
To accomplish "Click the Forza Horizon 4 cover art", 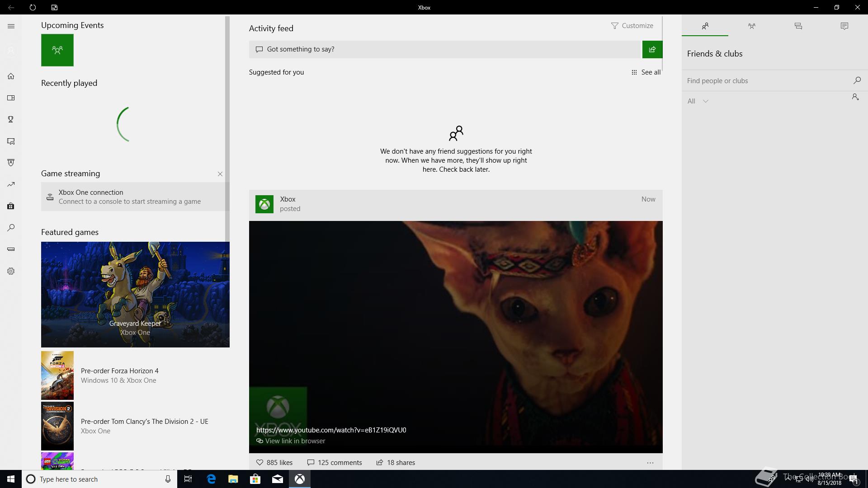I will click(x=57, y=375).
